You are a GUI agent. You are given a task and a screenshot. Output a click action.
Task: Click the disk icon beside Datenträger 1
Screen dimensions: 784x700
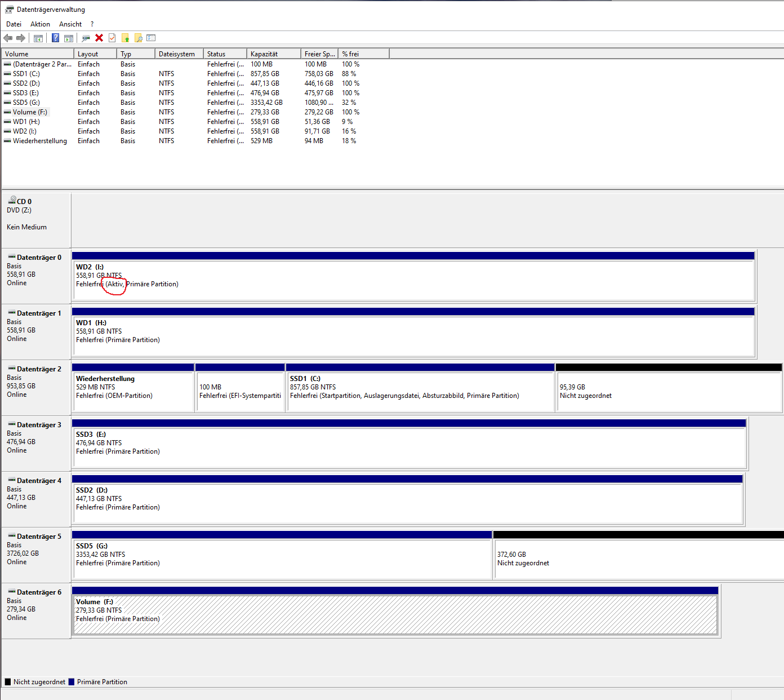point(12,313)
